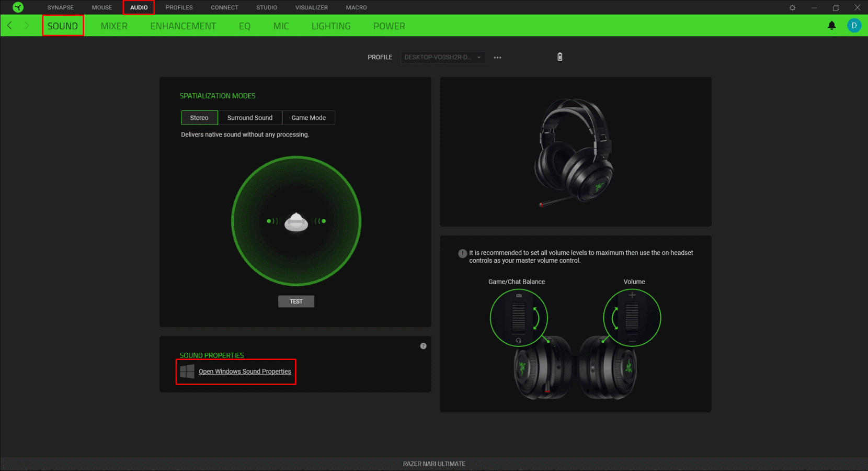
Task: Open the VISUALIZER menu
Action: [x=312, y=7]
